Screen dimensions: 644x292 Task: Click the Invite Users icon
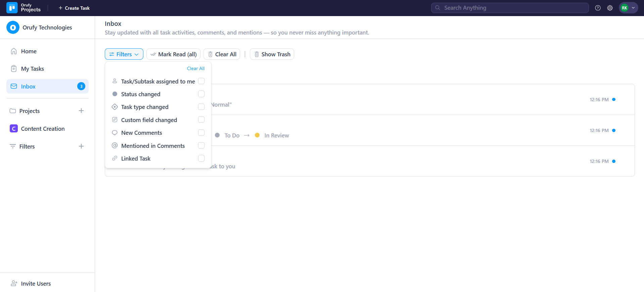pos(14,283)
